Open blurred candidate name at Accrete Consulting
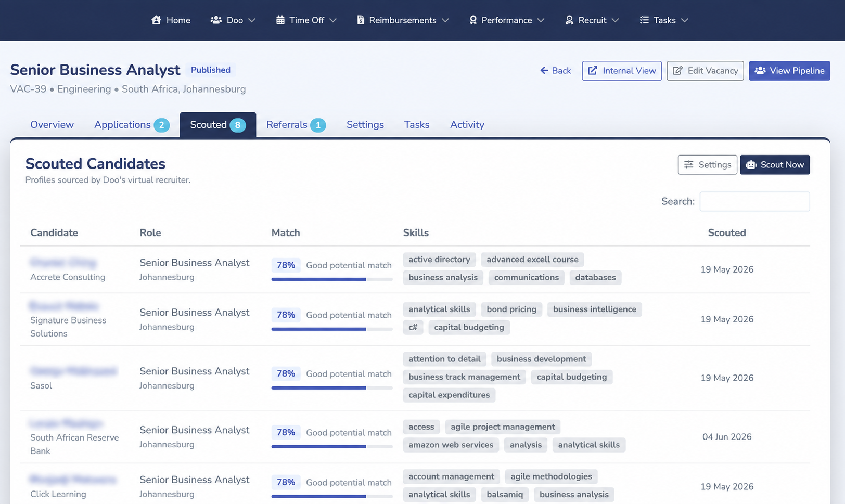Image resolution: width=845 pixels, height=504 pixels. click(63, 263)
